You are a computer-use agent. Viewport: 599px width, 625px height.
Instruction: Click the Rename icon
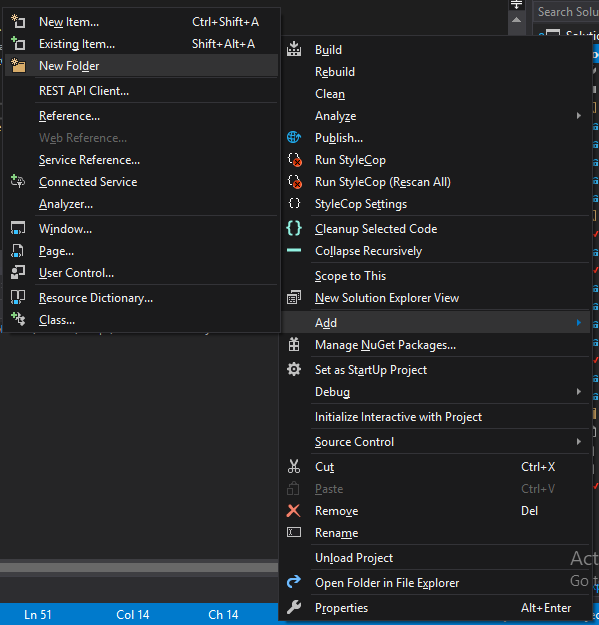pos(294,533)
